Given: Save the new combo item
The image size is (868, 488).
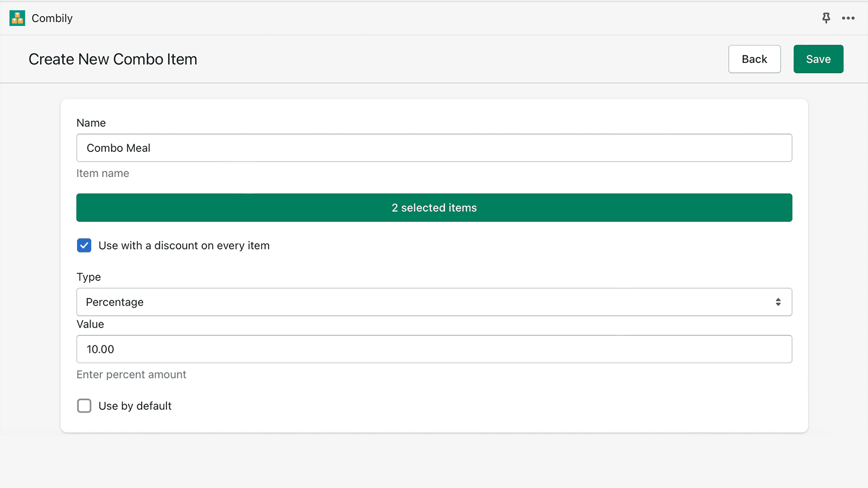Looking at the screenshot, I should click(818, 59).
